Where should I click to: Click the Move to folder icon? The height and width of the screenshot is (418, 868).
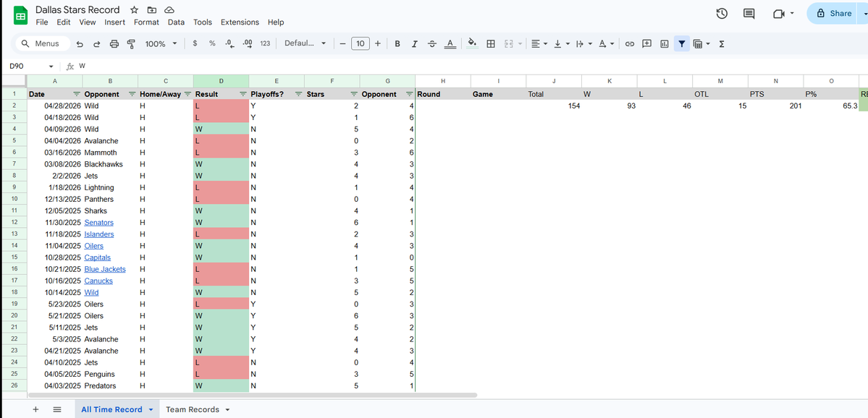(x=152, y=10)
